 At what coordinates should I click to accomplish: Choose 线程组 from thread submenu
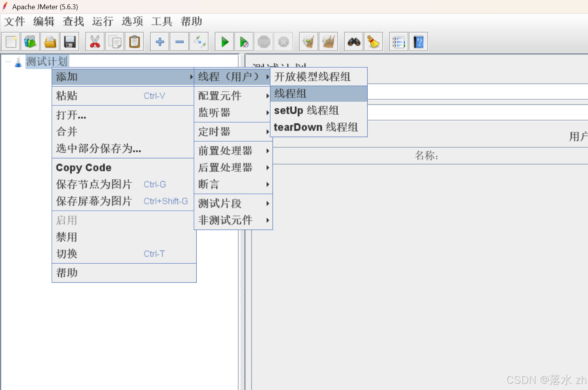pyautogui.click(x=319, y=94)
